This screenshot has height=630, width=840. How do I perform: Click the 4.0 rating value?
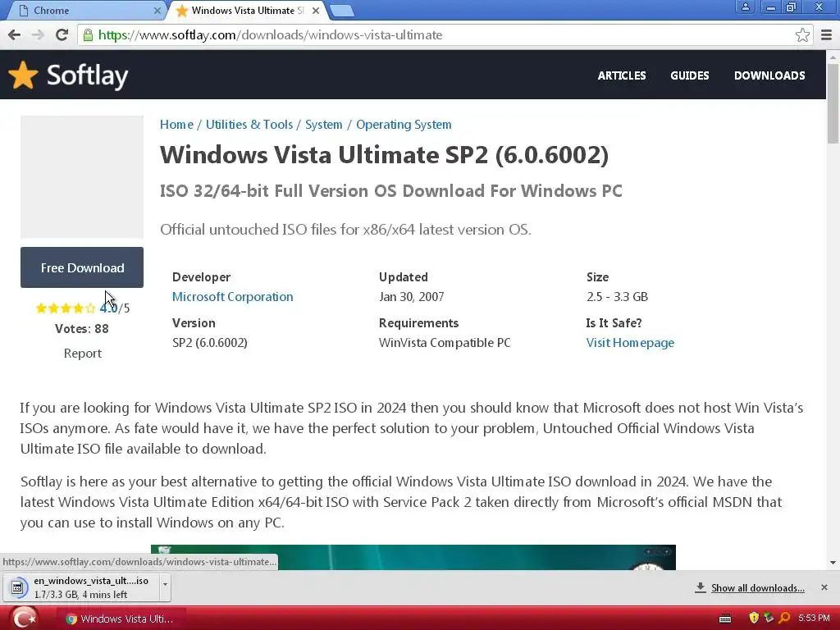pos(108,308)
